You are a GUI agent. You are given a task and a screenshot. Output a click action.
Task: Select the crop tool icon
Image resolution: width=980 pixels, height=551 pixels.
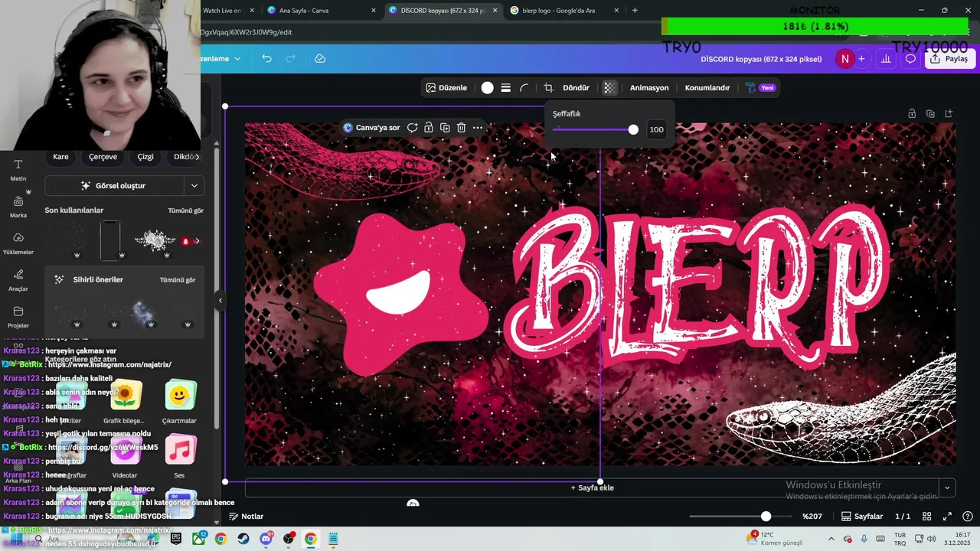pyautogui.click(x=548, y=88)
